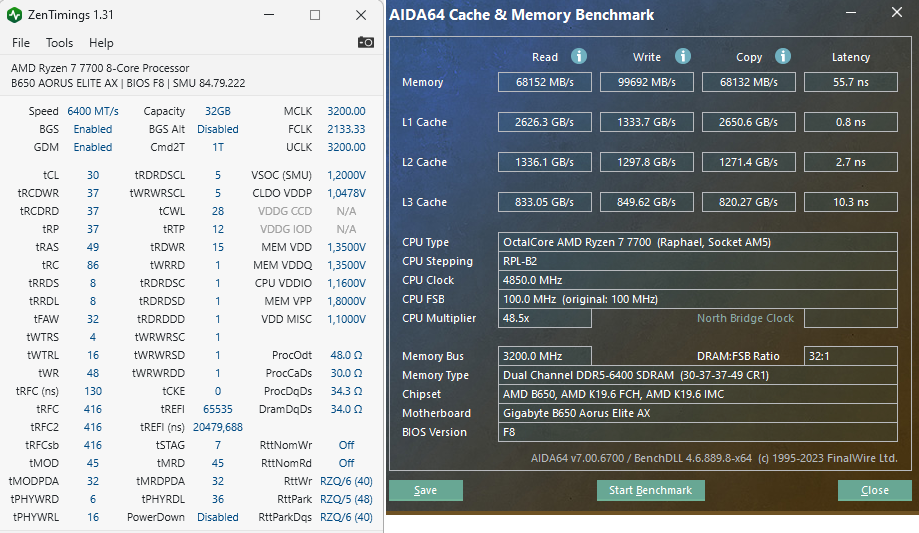Click the CPU Stepping RPL-B2 field
The image size is (919, 533).
[697, 261]
